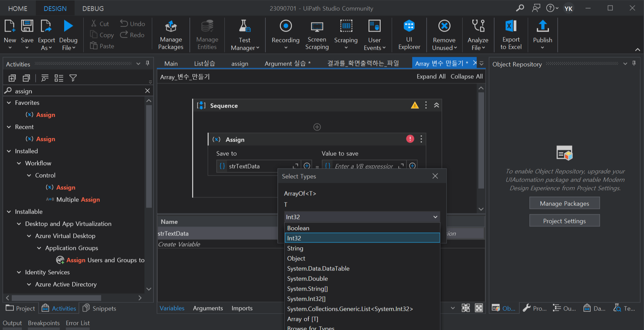
Task: Launch Screen Scraping
Action: pyautogui.click(x=317, y=35)
